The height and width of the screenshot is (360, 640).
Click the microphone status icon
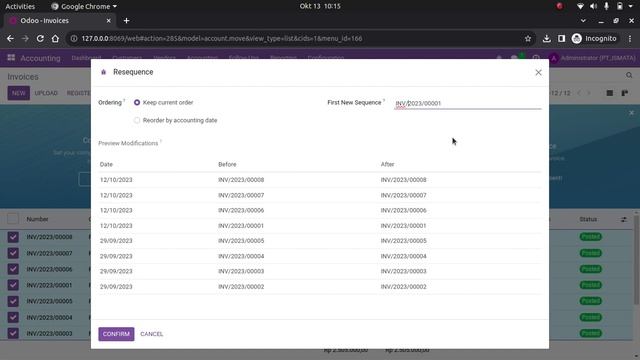(607, 6)
